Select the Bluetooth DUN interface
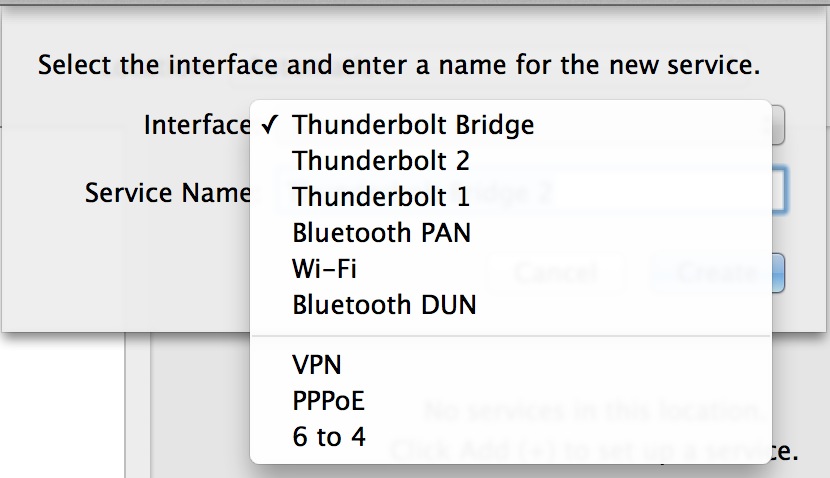Image resolution: width=830 pixels, height=478 pixels. (384, 305)
